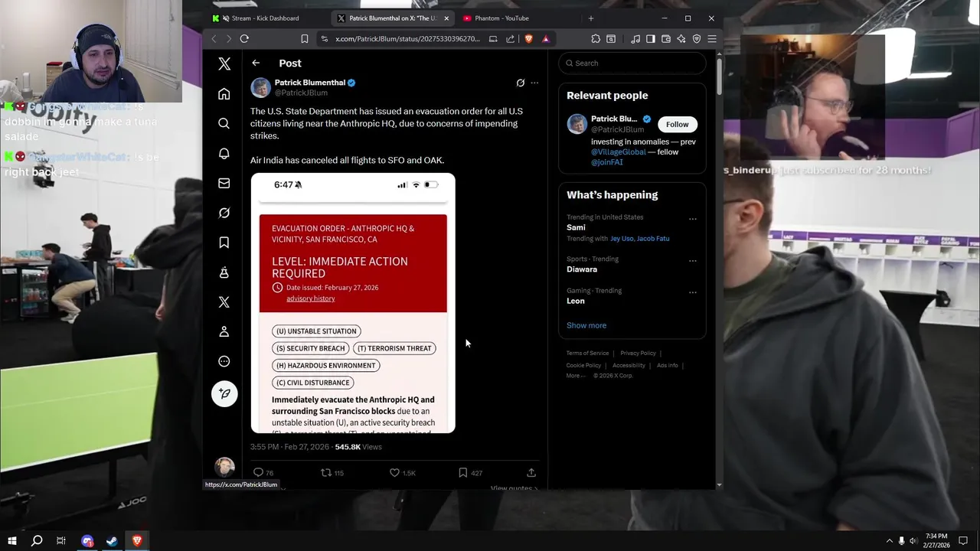Screen dimensions: 980x551
Task: Close the Patrick Blumenthal on X tab
Action: pos(446,18)
